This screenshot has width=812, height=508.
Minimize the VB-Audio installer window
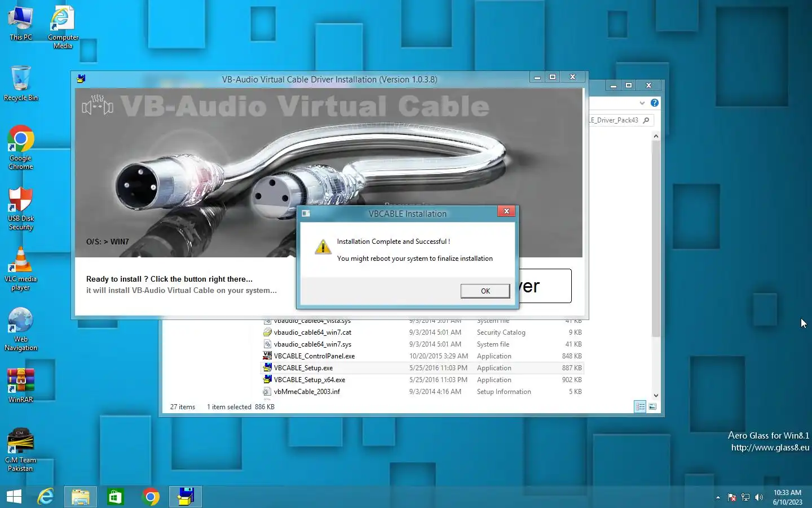click(x=537, y=77)
